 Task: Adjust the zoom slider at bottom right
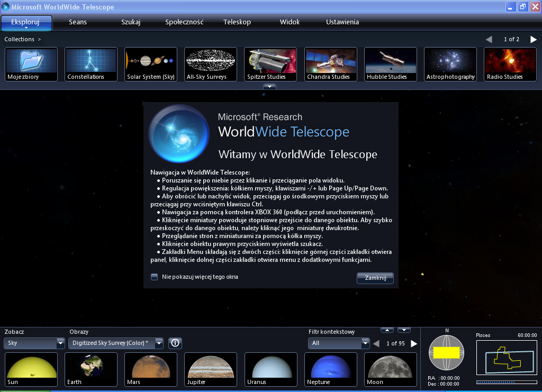coord(507,382)
